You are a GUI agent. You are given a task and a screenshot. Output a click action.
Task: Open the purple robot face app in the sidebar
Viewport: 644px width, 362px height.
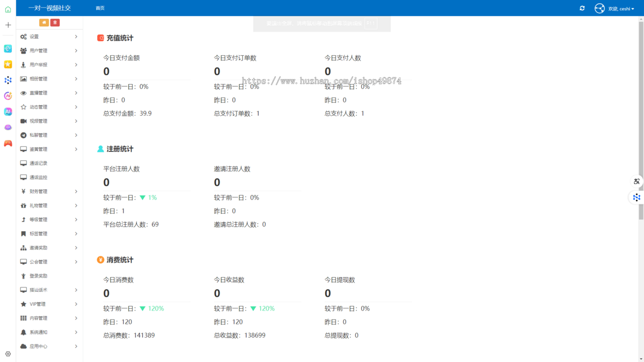[8, 128]
